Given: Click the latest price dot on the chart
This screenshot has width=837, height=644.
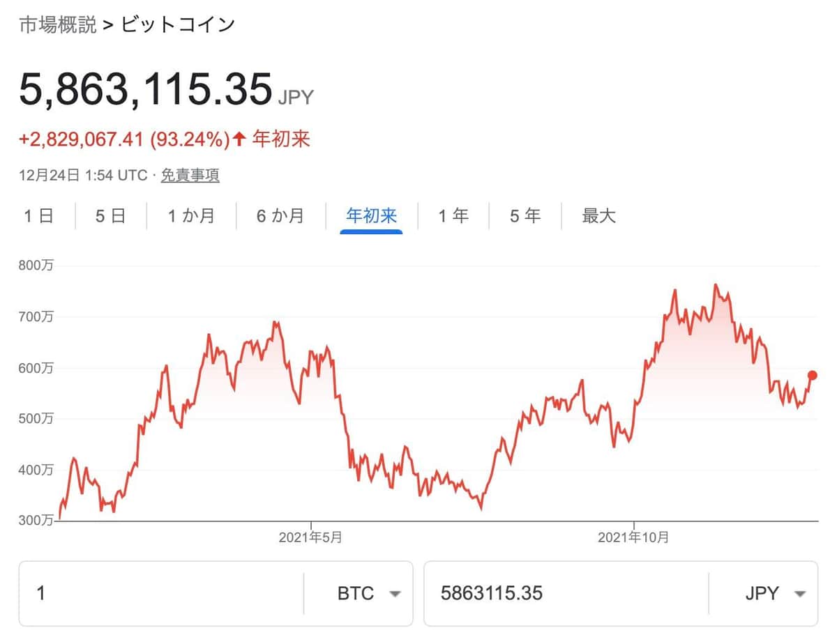Looking at the screenshot, I should click(811, 374).
